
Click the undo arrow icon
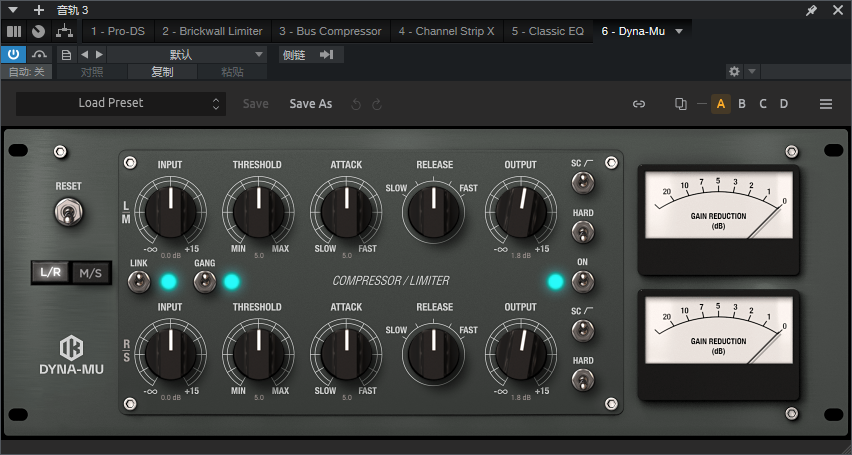pyautogui.click(x=356, y=104)
